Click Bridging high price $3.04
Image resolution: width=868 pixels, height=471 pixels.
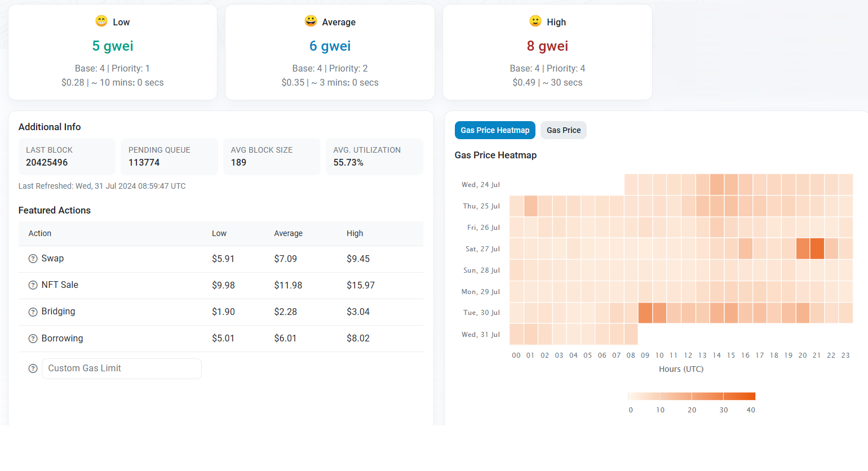click(x=358, y=312)
